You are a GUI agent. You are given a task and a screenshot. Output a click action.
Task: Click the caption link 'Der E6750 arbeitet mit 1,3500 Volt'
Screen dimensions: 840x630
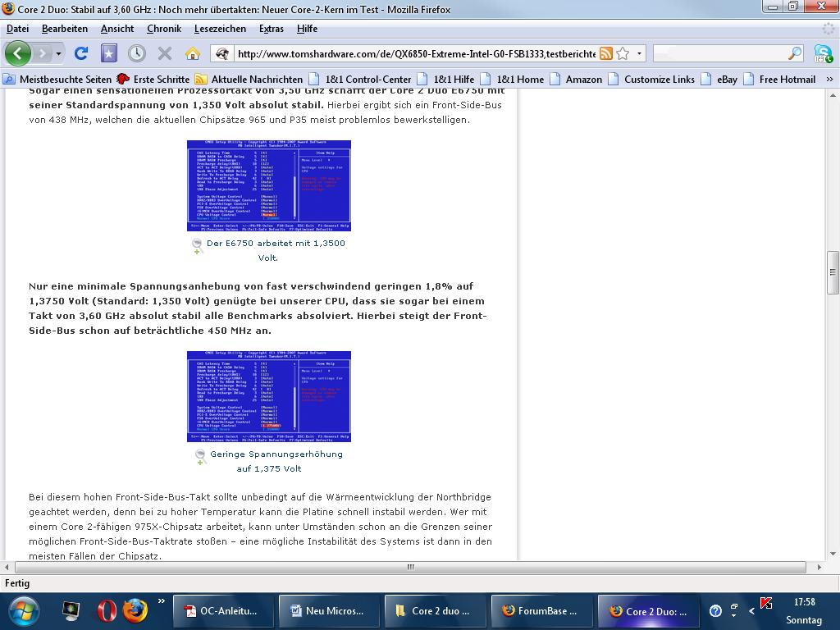click(x=276, y=250)
